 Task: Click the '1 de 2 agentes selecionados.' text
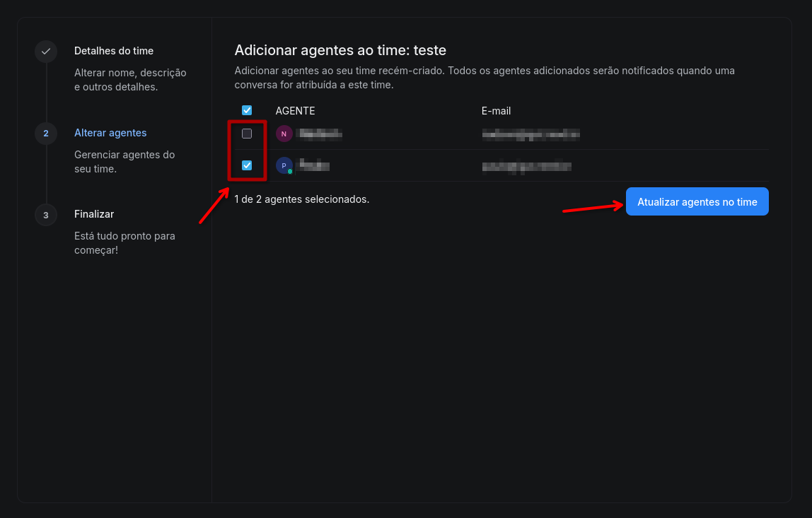(302, 199)
